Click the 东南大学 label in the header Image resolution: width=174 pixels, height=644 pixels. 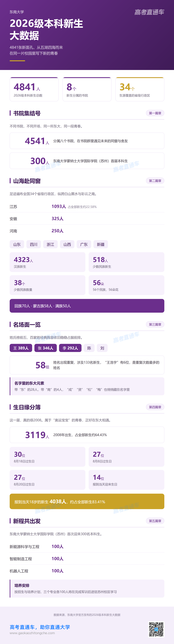(x=17, y=12)
